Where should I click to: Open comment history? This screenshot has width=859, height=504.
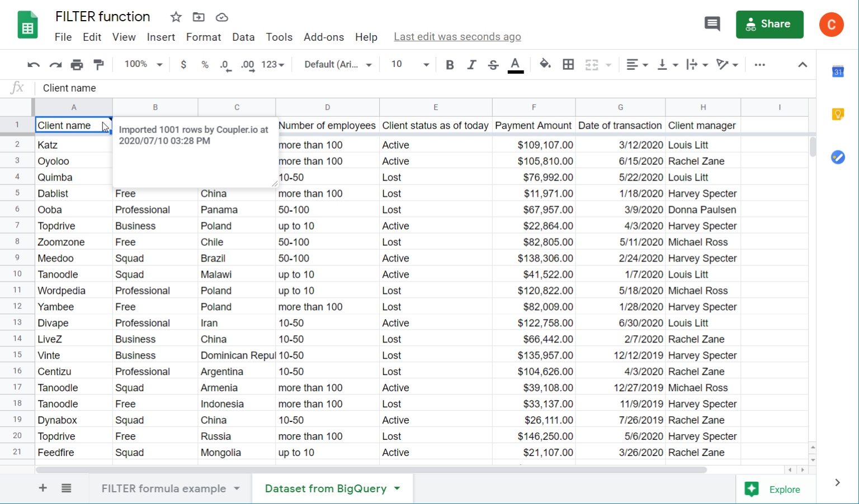pos(712,24)
